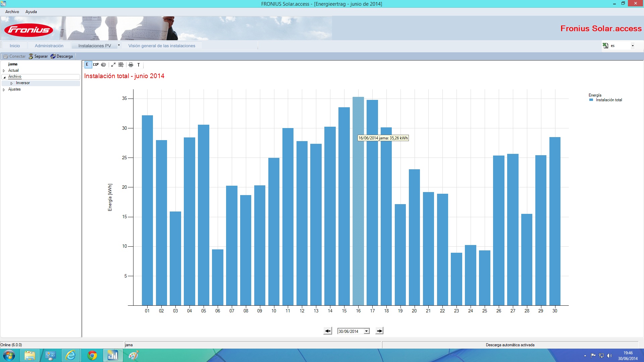Open control panel taskbar icon
Screen dimensions: 644x362
(51, 355)
